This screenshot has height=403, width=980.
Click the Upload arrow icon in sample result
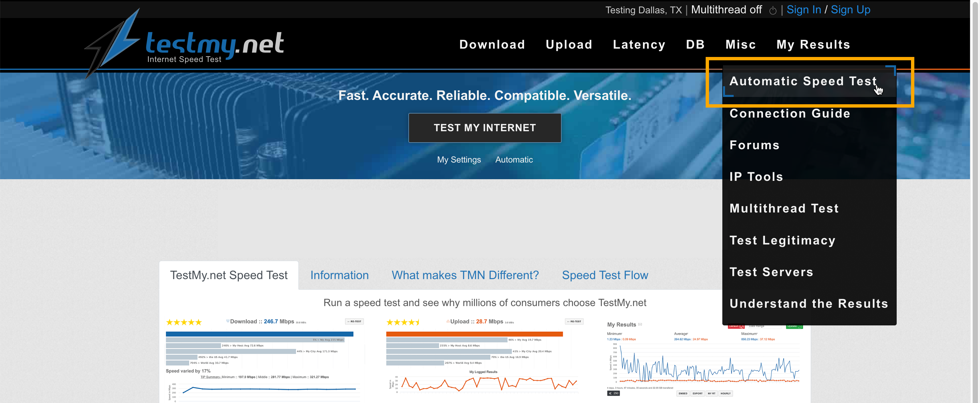[x=448, y=321]
